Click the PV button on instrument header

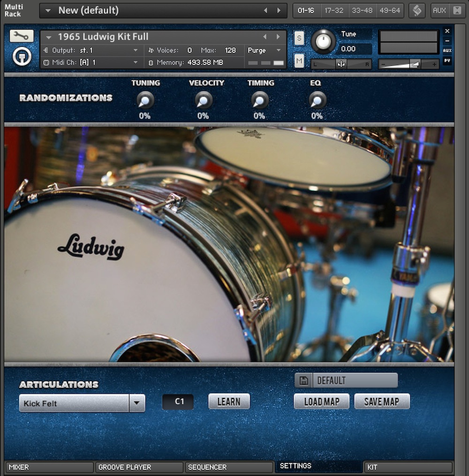(x=447, y=60)
